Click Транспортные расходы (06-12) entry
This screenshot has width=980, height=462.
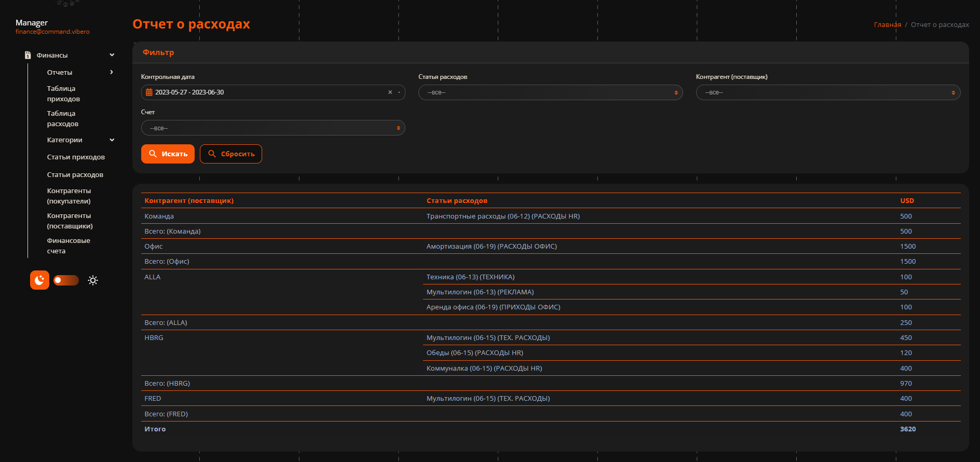[x=503, y=216]
